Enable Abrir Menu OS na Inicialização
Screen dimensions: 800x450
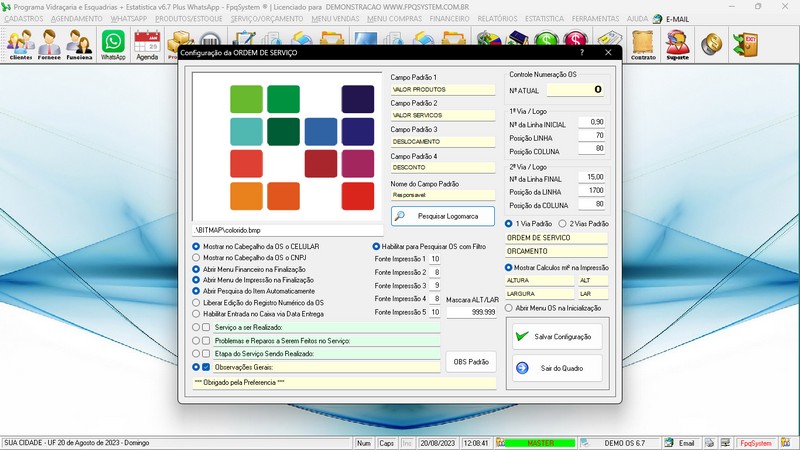click(x=509, y=308)
